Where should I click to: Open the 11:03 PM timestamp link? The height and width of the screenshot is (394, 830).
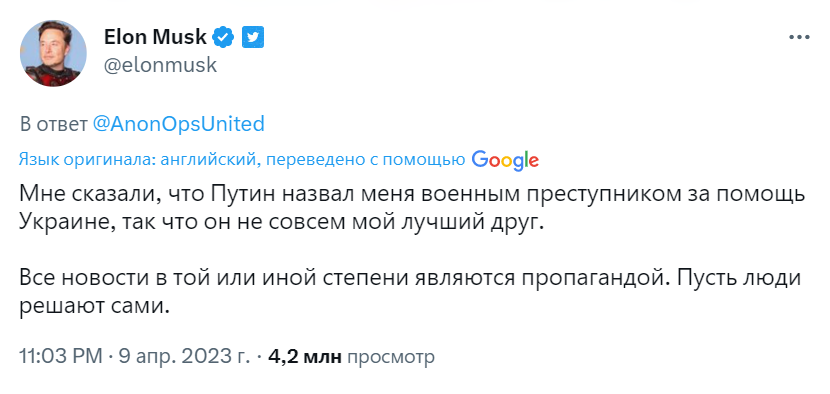[x=61, y=356]
